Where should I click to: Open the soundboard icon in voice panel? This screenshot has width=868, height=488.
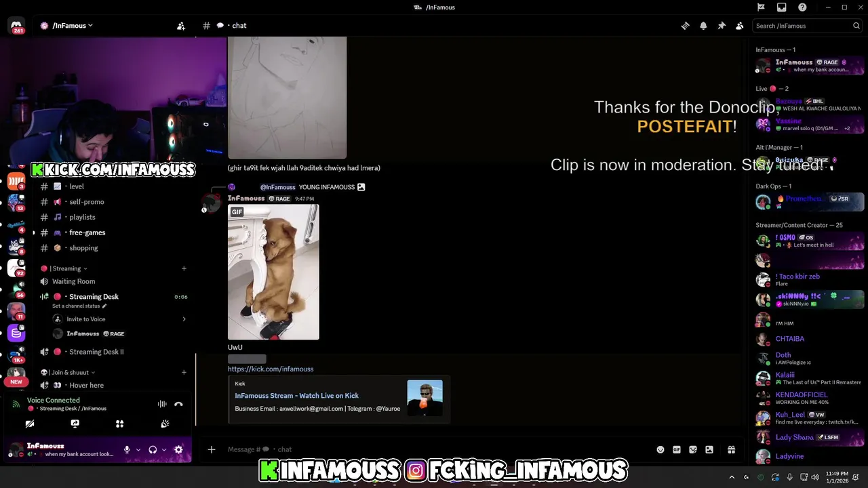click(x=165, y=424)
